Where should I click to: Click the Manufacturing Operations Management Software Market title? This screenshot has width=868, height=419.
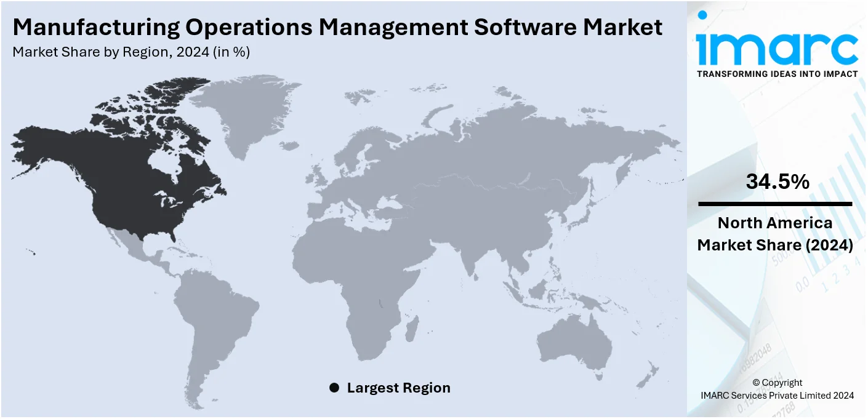tap(337, 28)
